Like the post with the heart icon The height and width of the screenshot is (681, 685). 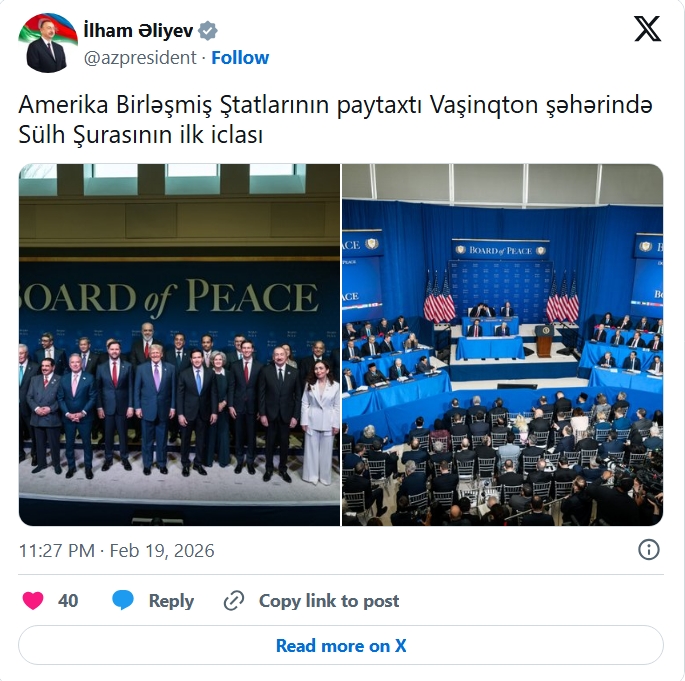coord(33,601)
